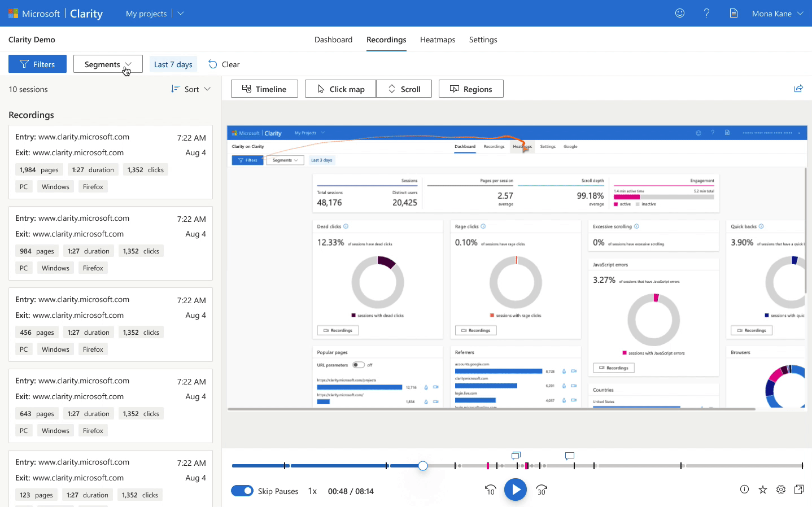Image resolution: width=812 pixels, height=507 pixels.
Task: Toggle the Skip Pauses switch
Action: (242, 491)
